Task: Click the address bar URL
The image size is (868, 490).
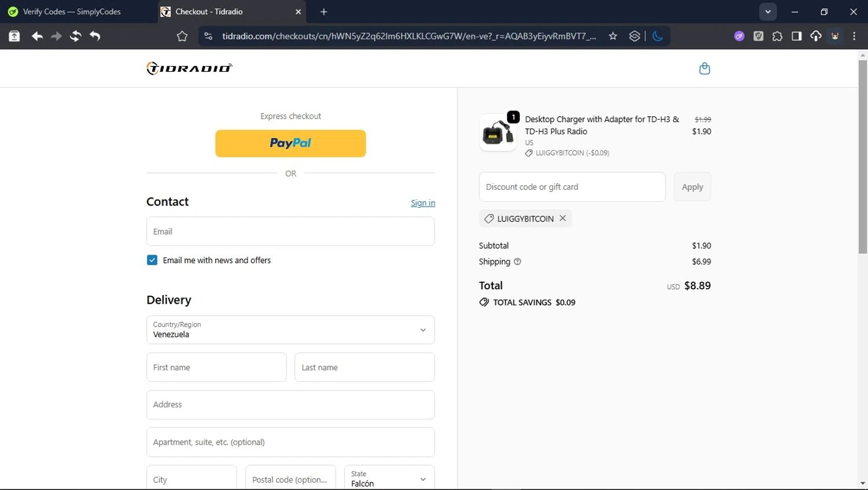Action: click(x=409, y=36)
